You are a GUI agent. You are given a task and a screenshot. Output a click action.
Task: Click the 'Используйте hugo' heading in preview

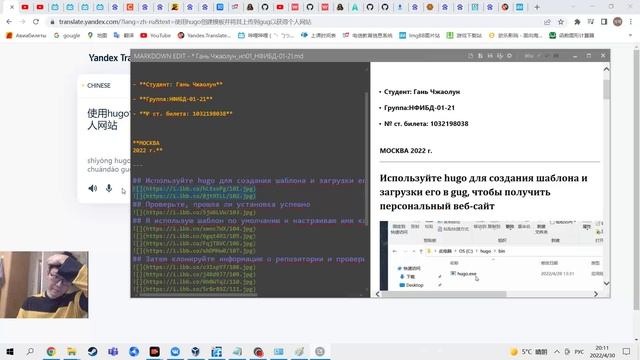484,192
